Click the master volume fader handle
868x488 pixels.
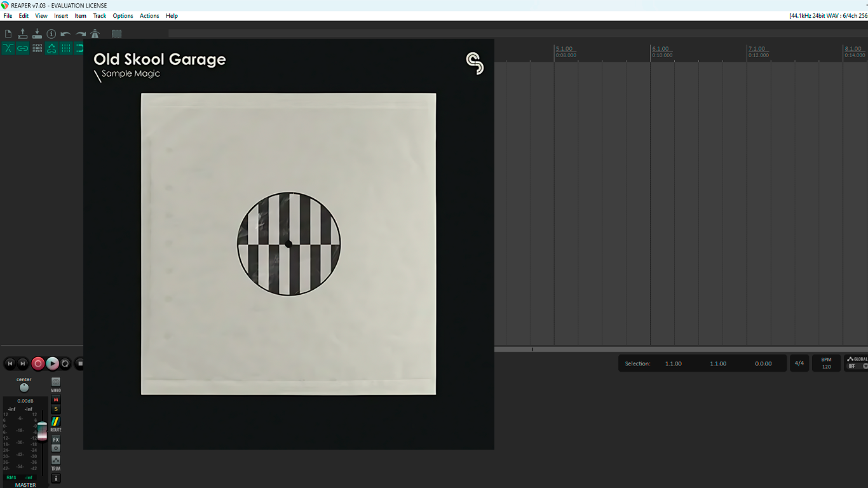pos(42,431)
